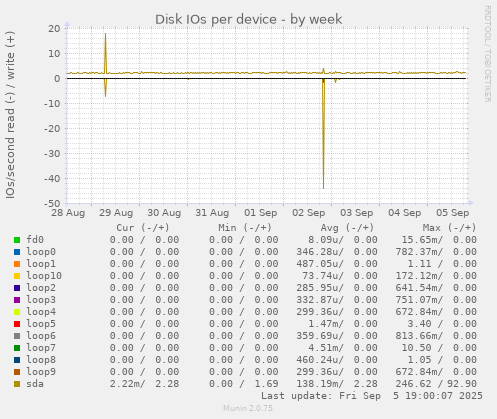The image size is (497, 419).
Task: Click the 'loop2' legend label
Action: pyautogui.click(x=41, y=288)
